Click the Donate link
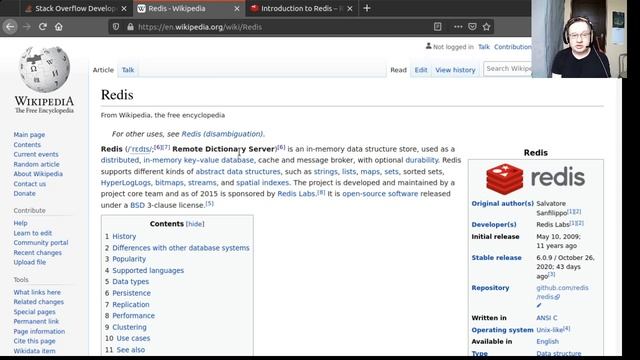This screenshot has width=640, height=360. pos(24,193)
